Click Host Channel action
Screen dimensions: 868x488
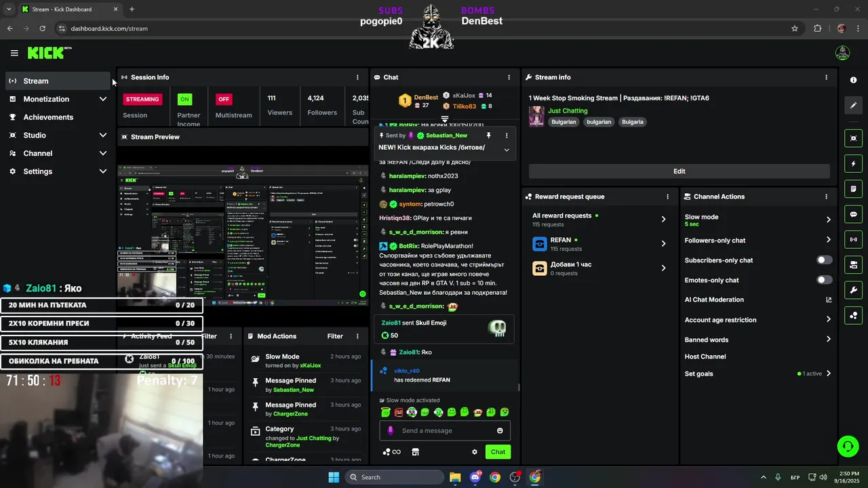pos(705,357)
